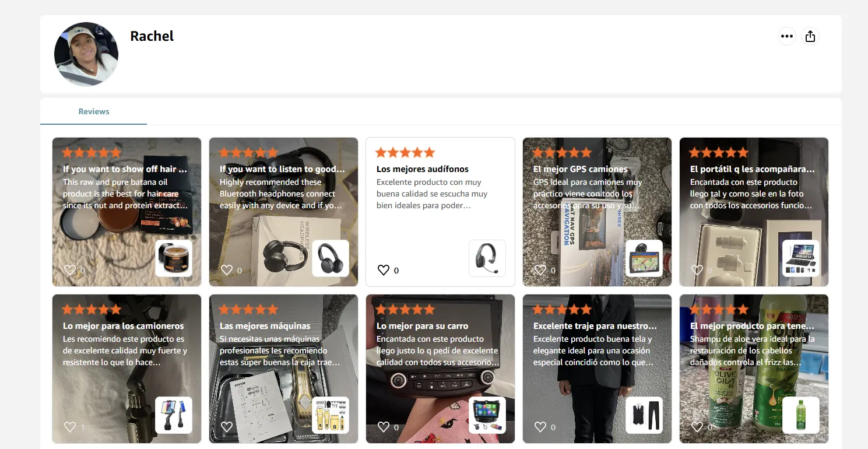Screen dimensions: 868x449
Task: Click the share profile icon
Action: [810, 36]
